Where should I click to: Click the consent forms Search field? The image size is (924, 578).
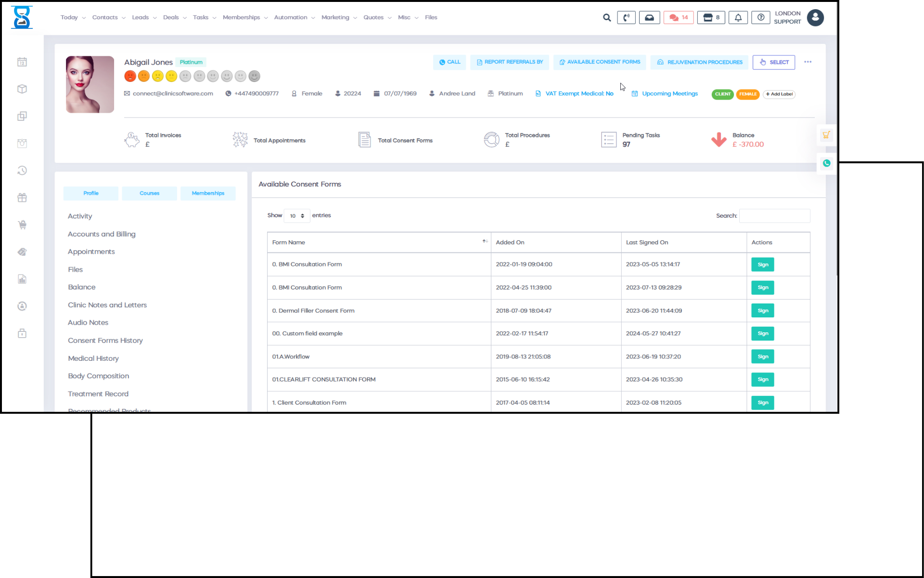pos(774,216)
